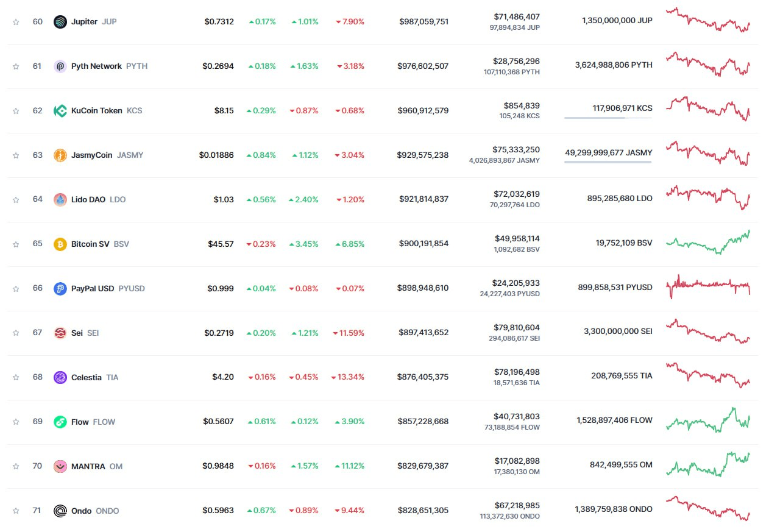Add Bitcoin SV to watchlist via star
This screenshot has width=769, height=532.
[16, 244]
